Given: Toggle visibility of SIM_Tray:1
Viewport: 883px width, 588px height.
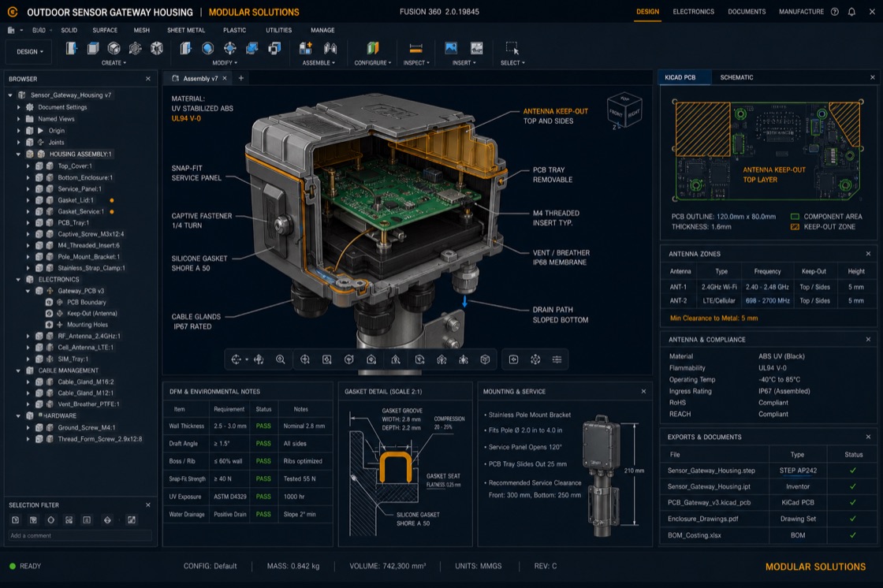Looking at the screenshot, I should (39, 359).
